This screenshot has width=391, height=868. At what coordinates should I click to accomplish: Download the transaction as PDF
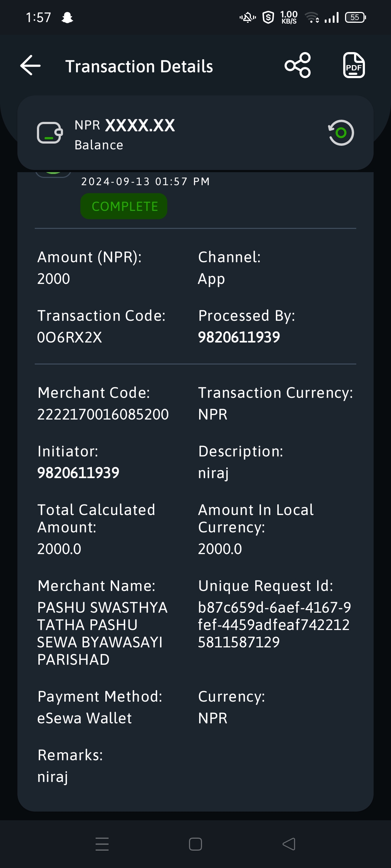pos(354,65)
